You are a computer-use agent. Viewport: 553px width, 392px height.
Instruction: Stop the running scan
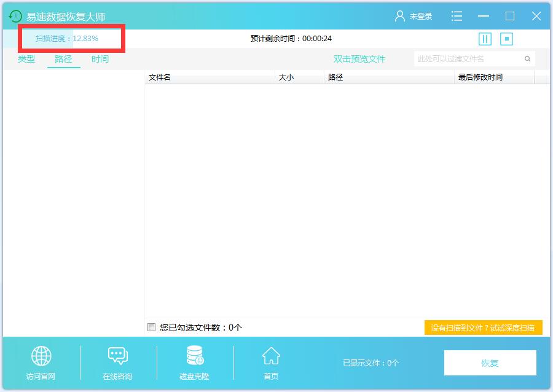point(506,39)
